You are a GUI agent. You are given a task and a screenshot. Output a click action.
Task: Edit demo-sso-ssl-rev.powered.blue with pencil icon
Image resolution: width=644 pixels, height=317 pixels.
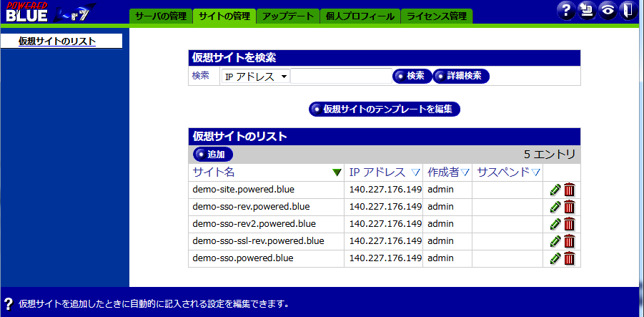coord(555,241)
